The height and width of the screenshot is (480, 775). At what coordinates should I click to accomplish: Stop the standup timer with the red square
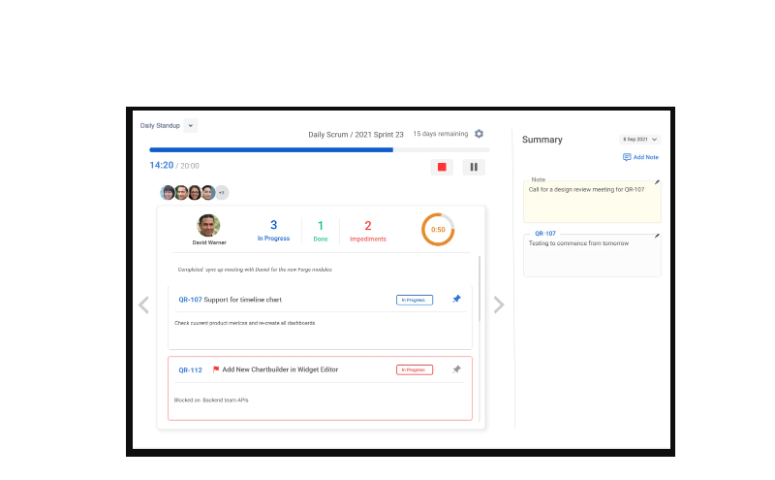pos(442,167)
